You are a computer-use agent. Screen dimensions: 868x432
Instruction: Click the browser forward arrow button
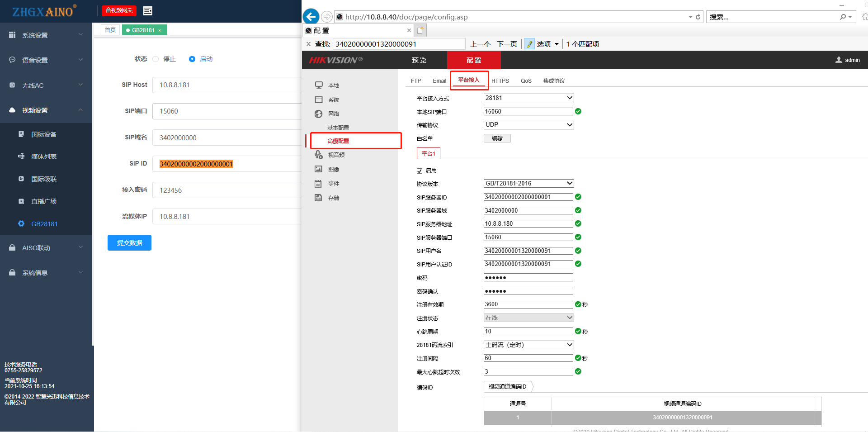tap(326, 17)
